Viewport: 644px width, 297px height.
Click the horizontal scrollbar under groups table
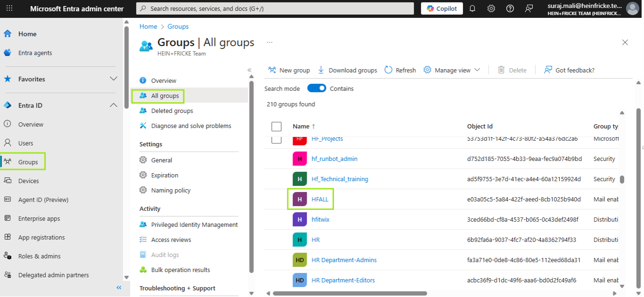click(x=350, y=293)
